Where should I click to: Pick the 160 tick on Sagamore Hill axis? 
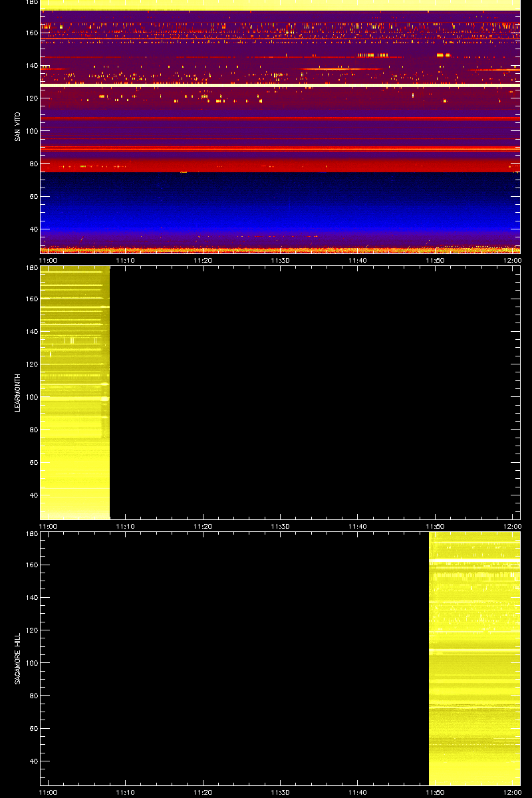click(31, 565)
